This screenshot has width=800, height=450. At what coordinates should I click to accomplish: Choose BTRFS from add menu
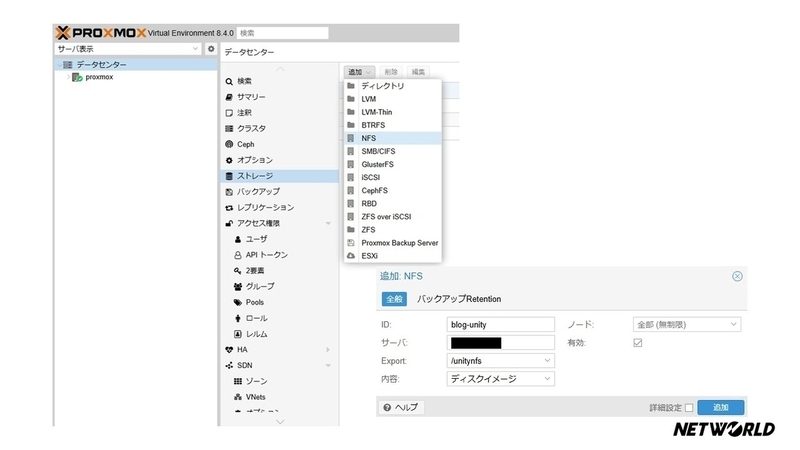(393, 125)
